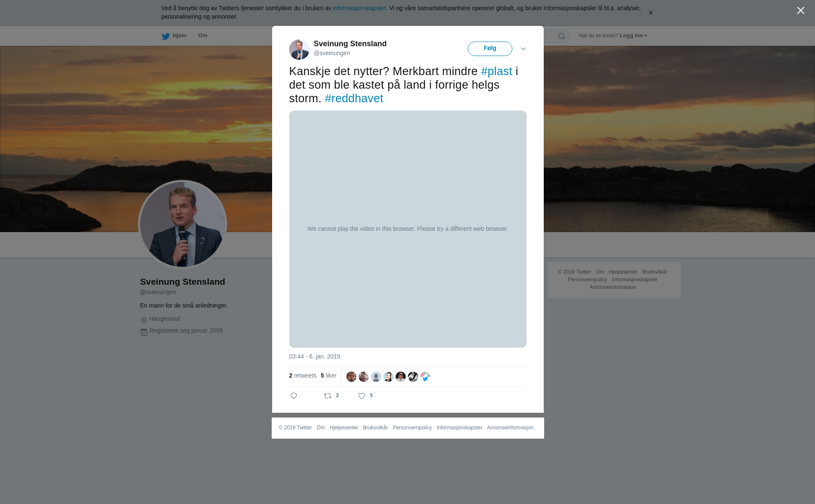Like the tweet with heart icon
This screenshot has height=504, width=815.
coord(362,396)
